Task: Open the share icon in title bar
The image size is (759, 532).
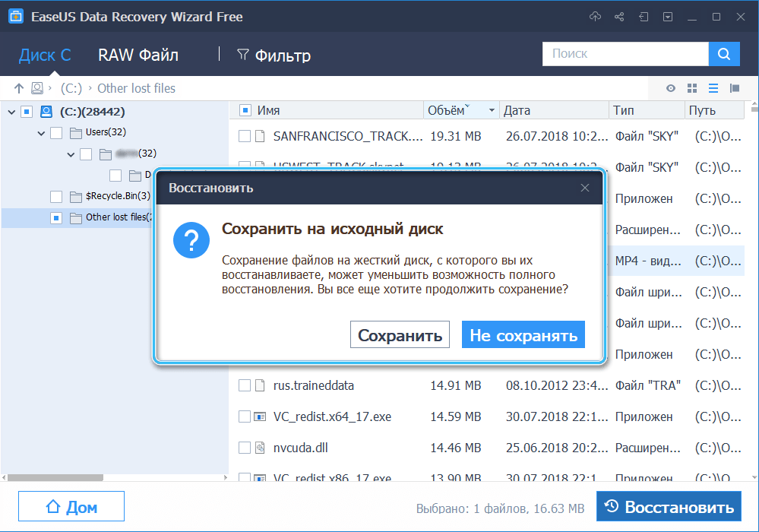Action: click(x=619, y=16)
